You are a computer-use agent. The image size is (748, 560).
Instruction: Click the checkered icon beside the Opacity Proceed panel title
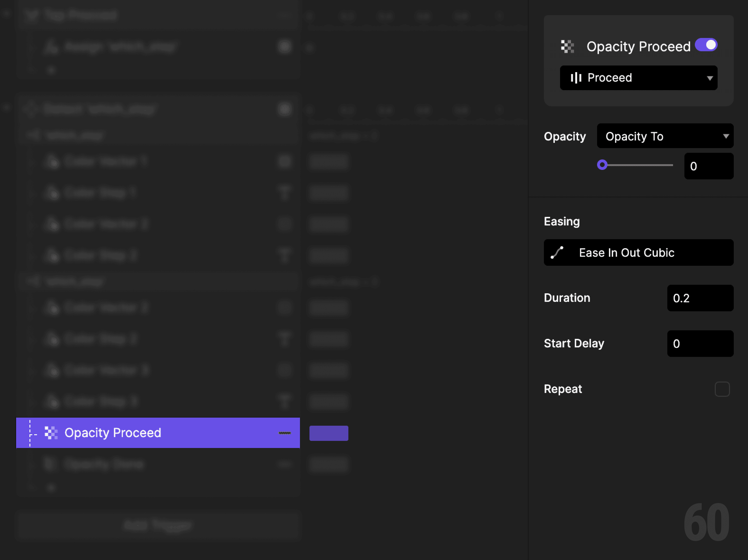pyautogui.click(x=567, y=46)
